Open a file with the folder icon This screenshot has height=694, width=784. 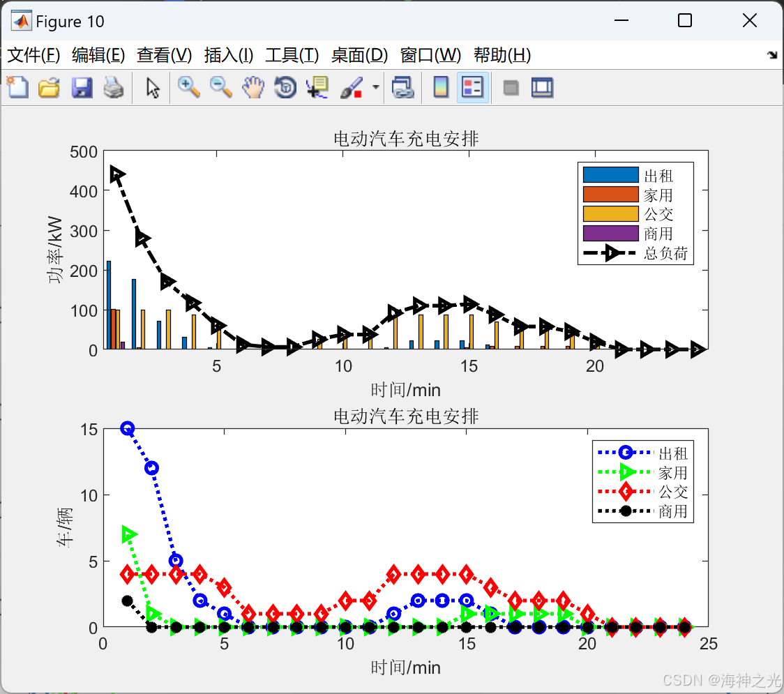(x=49, y=87)
